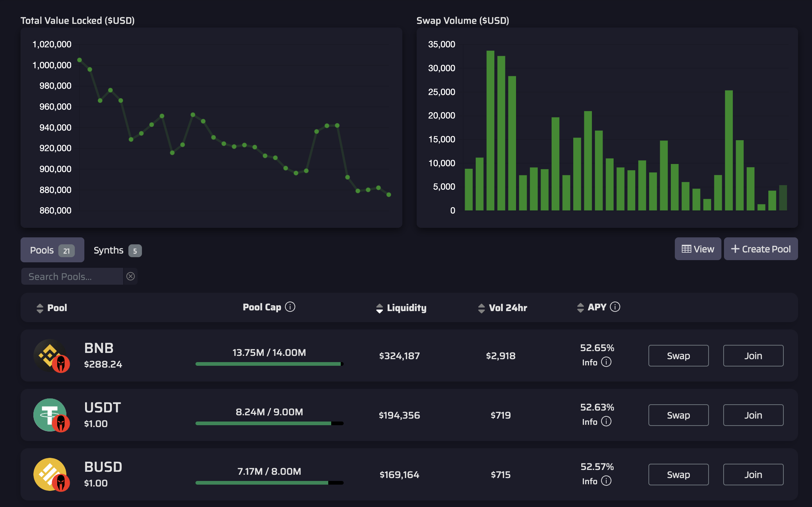Join the BNB pool
Screen dimensions: 812x507
coord(753,355)
